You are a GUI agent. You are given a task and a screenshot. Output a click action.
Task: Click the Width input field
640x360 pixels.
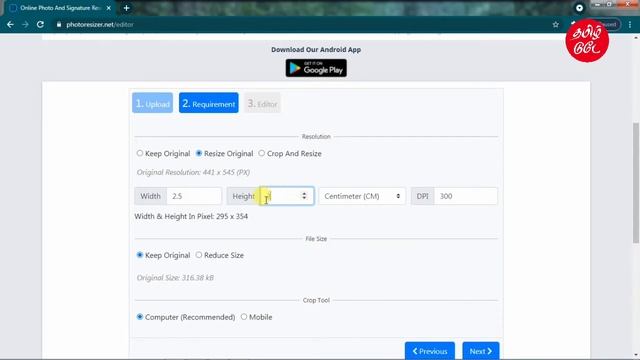point(194,196)
